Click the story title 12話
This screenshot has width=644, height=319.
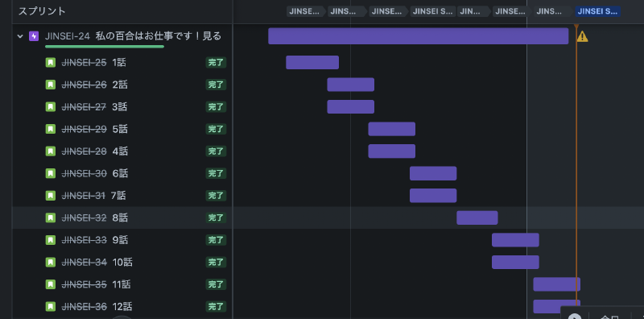pos(122,306)
